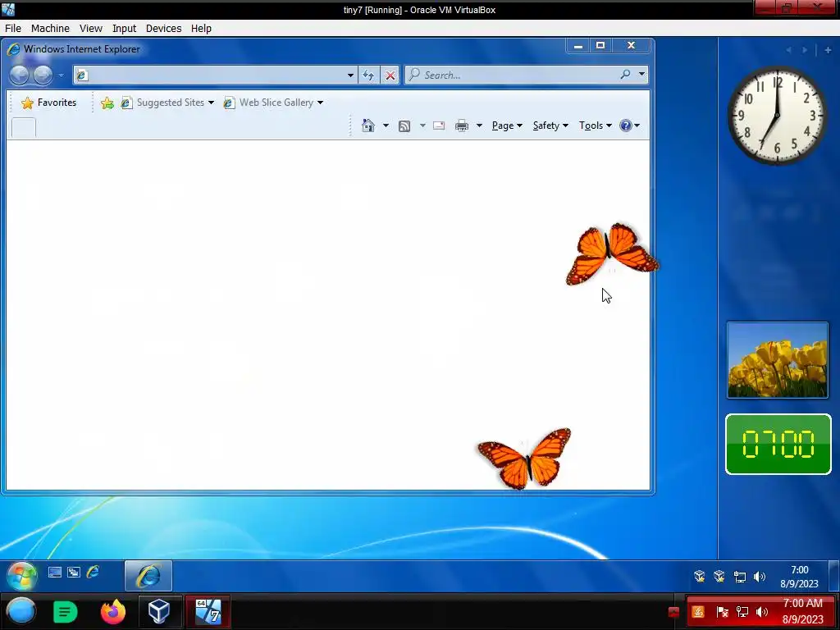Click Switch Between Windows quick launch icon
Viewport: 840px width, 630px height.
click(73, 572)
